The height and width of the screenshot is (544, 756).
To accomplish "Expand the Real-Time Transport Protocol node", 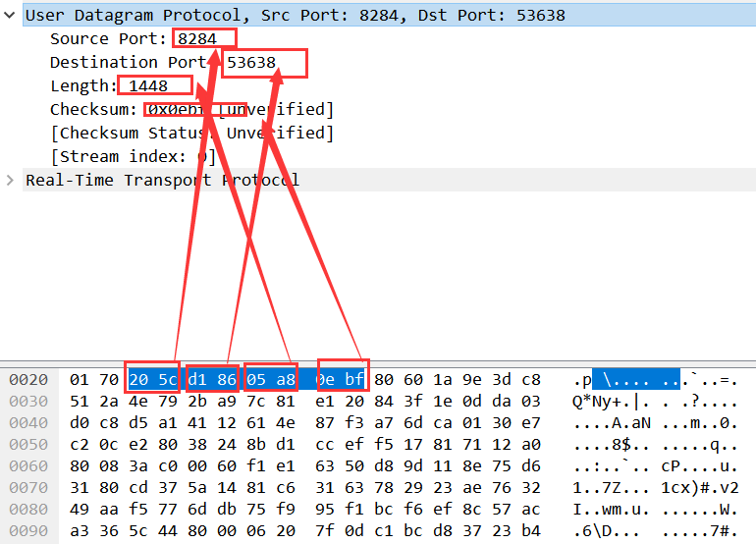I will [x=10, y=181].
